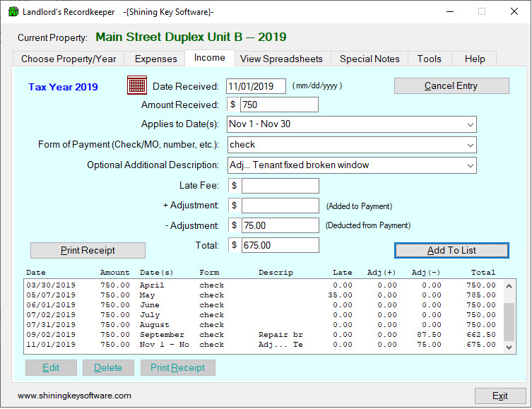Exit the application with Exit button
This screenshot has width=532, height=409.
(500, 396)
